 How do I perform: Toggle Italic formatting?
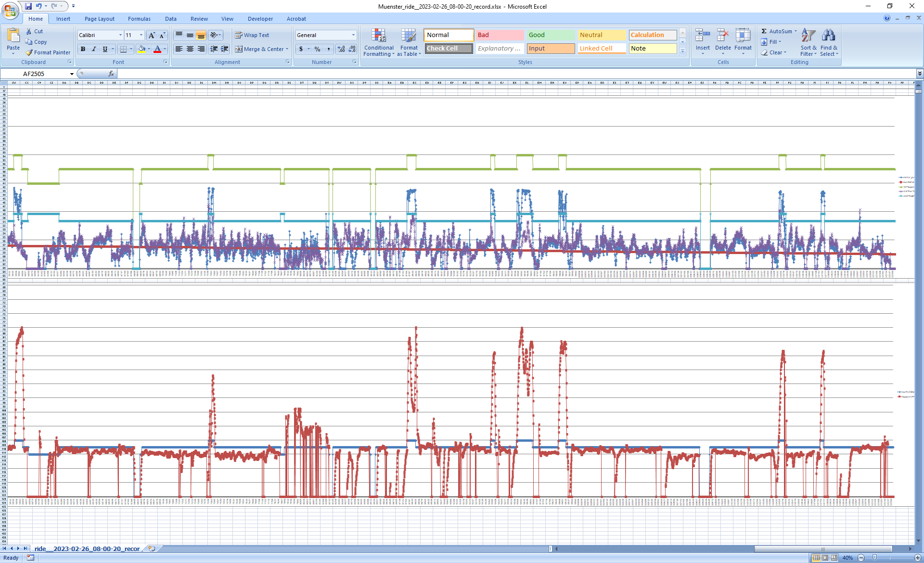click(x=94, y=49)
